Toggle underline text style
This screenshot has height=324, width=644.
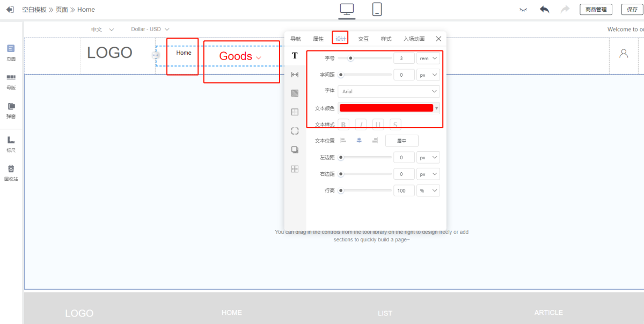[x=378, y=125]
